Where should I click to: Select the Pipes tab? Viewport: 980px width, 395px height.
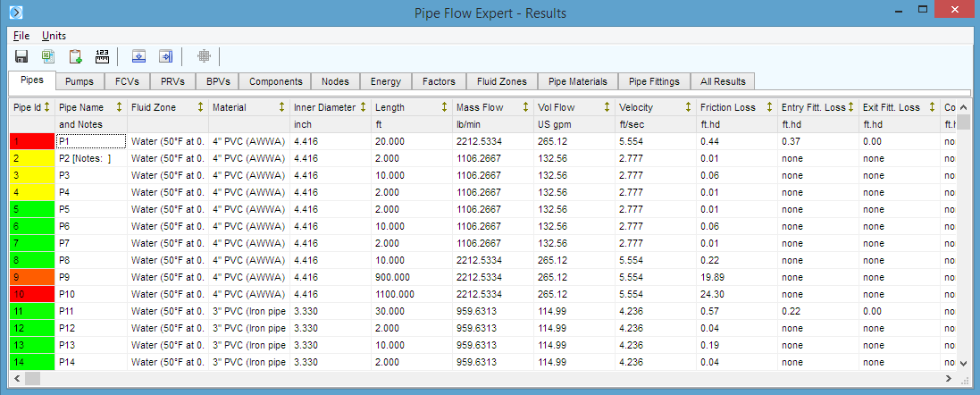coord(32,80)
